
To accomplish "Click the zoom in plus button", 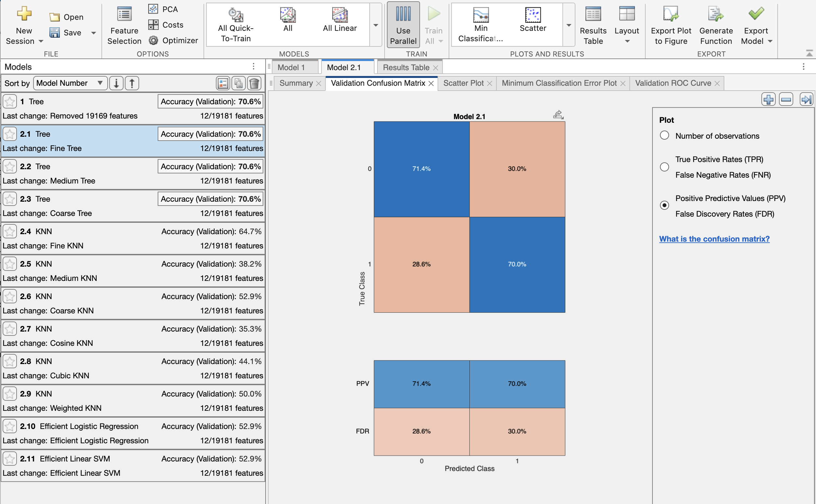I will point(768,99).
